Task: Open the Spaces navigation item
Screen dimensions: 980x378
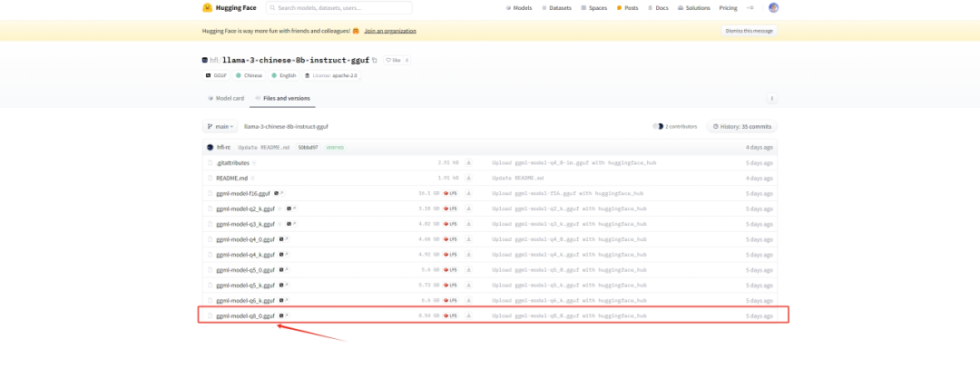Action: 593,8
